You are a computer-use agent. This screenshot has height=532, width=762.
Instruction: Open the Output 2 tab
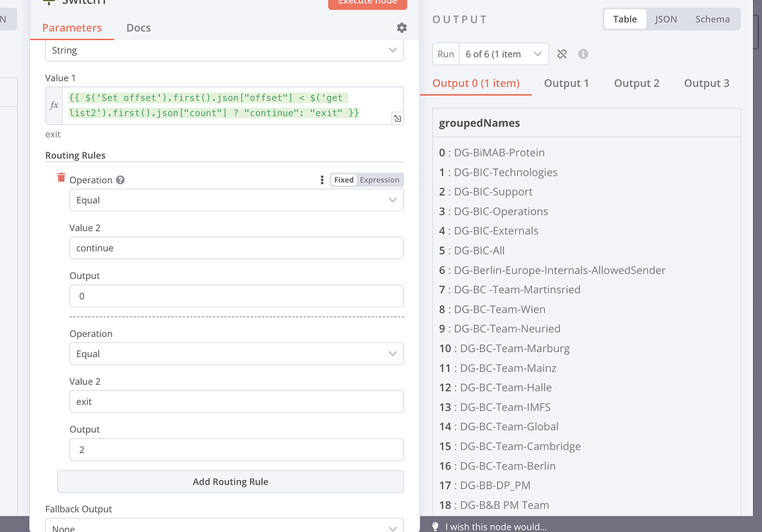[x=636, y=83]
